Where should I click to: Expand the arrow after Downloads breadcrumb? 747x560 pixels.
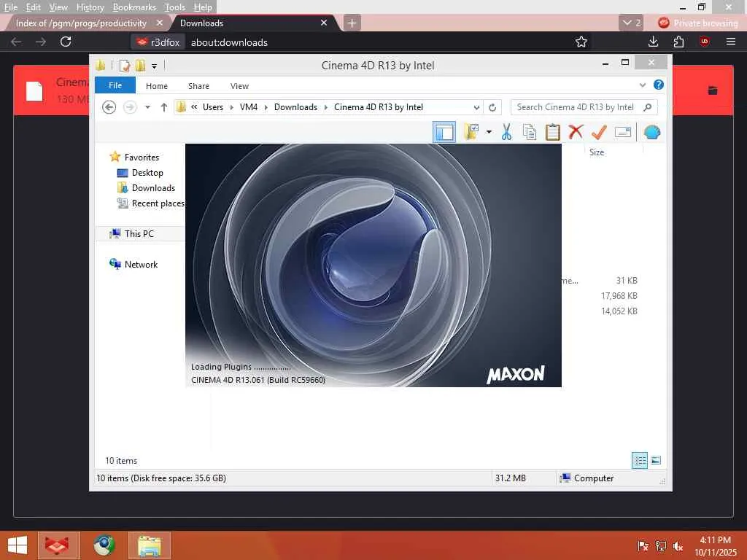[x=326, y=107]
